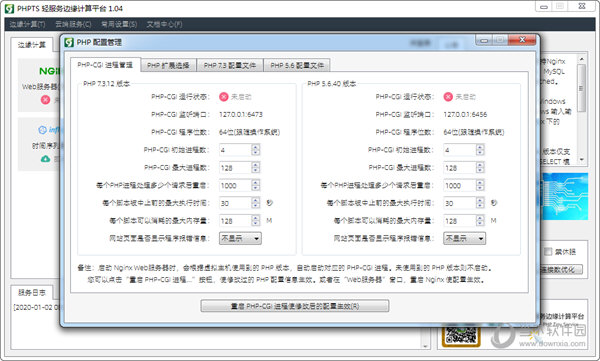Viewport: 600px width, 361px height.
Task: Click the restart PHP-CGI 进程 button
Action: click(295, 306)
